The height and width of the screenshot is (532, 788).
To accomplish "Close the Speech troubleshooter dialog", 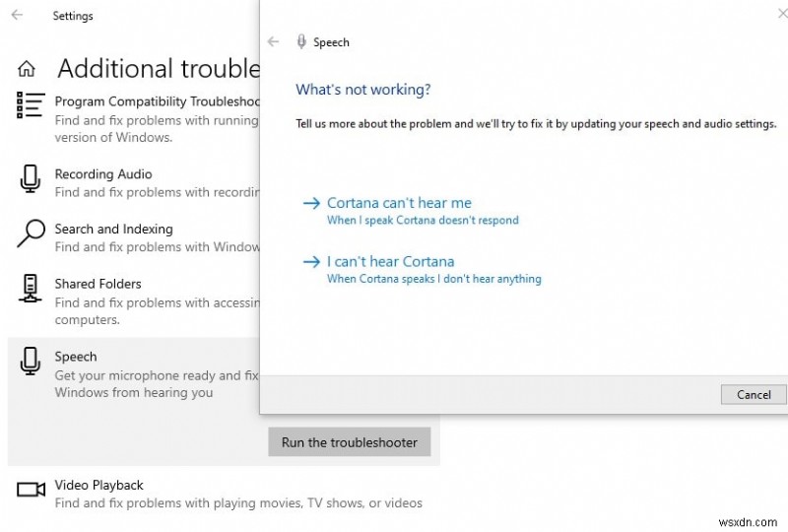I will point(782,14).
